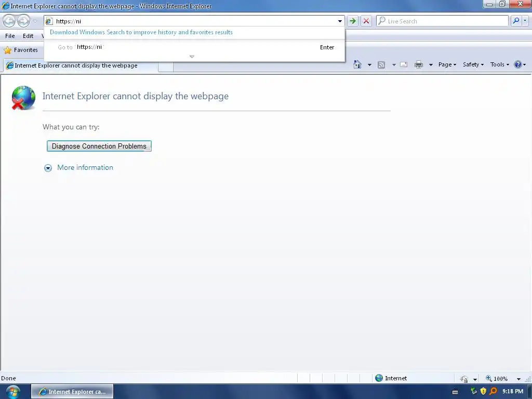Viewport: 532px width, 399px height.
Task: Click the green Go arrow button
Action: [353, 21]
